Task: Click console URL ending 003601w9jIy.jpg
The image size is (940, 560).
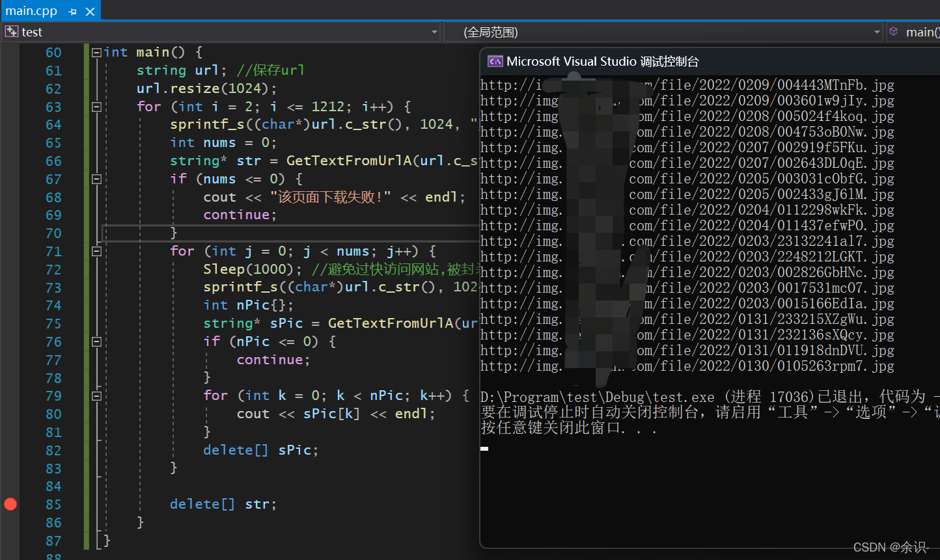Action: click(x=687, y=101)
